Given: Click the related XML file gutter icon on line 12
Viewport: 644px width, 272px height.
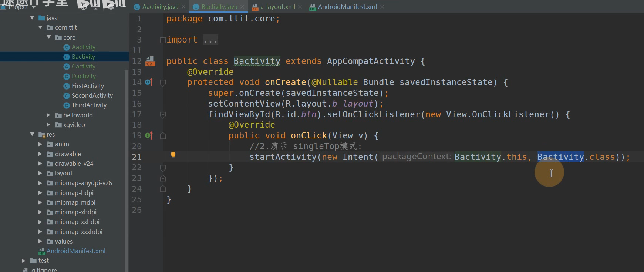Looking at the screenshot, I should point(150,61).
